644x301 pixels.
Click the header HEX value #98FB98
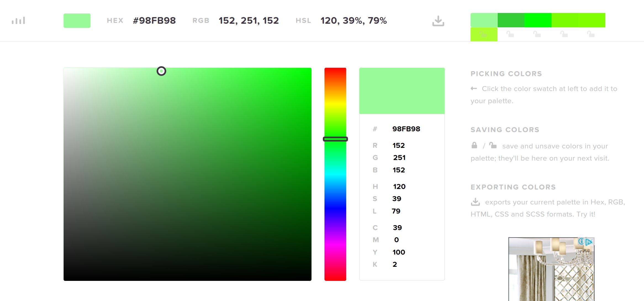tap(154, 21)
